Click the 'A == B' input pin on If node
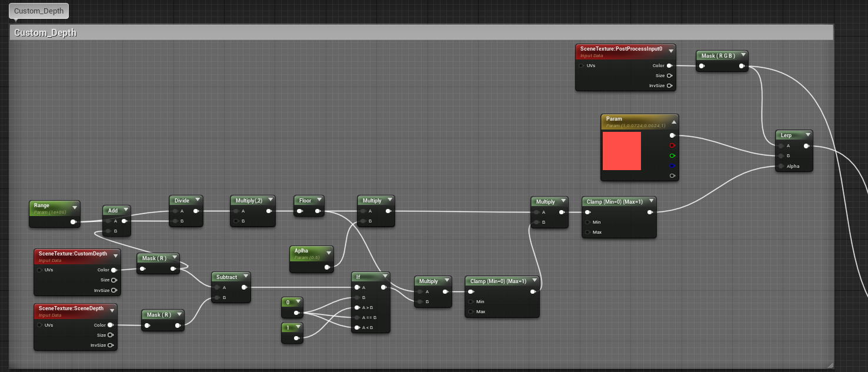 coord(357,317)
